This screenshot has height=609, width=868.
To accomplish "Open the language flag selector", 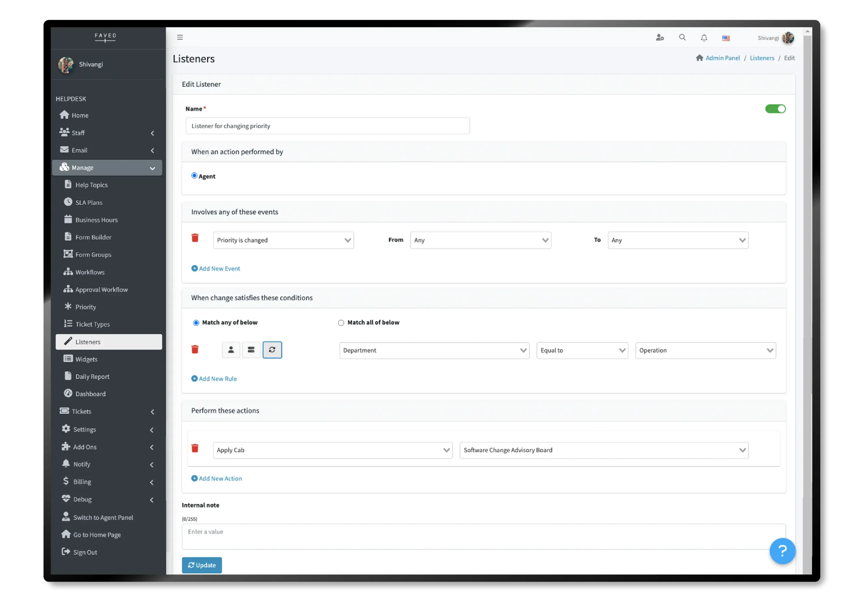I will coord(726,38).
